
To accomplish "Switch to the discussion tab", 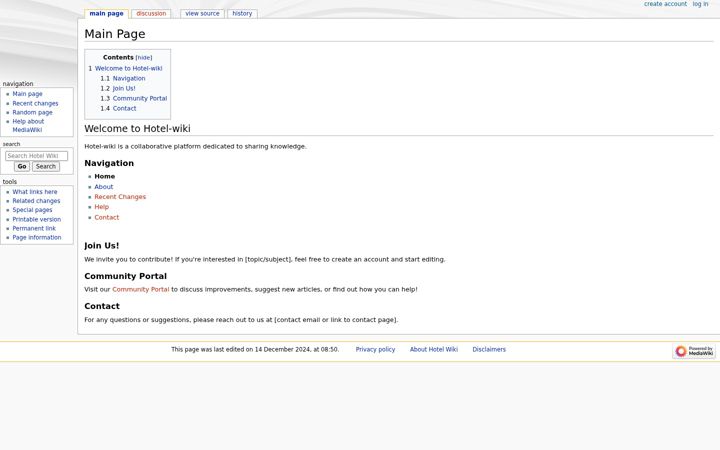I will pos(151,14).
